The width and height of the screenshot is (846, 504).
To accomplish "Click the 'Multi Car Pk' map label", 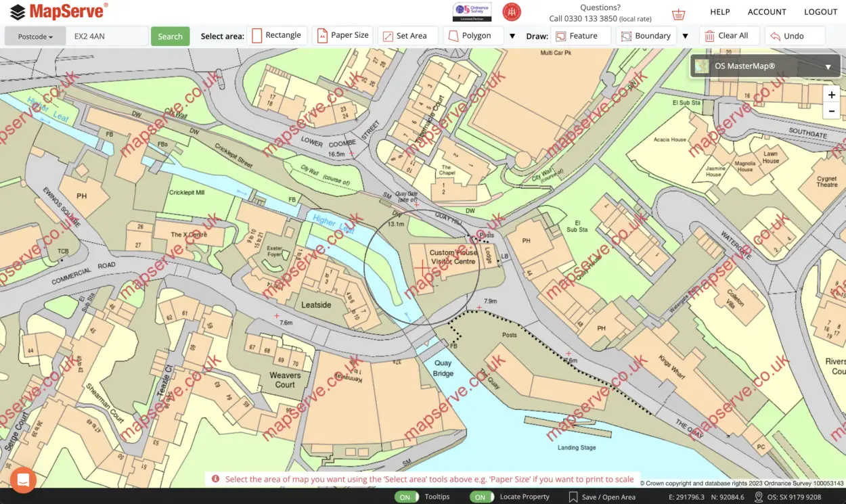I will 556,52.
